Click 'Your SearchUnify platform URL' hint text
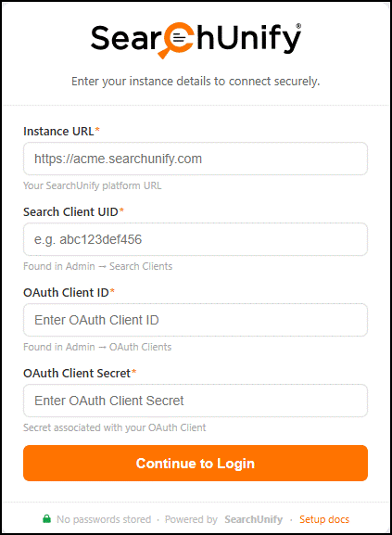The image size is (392, 535). pyautogui.click(x=93, y=185)
